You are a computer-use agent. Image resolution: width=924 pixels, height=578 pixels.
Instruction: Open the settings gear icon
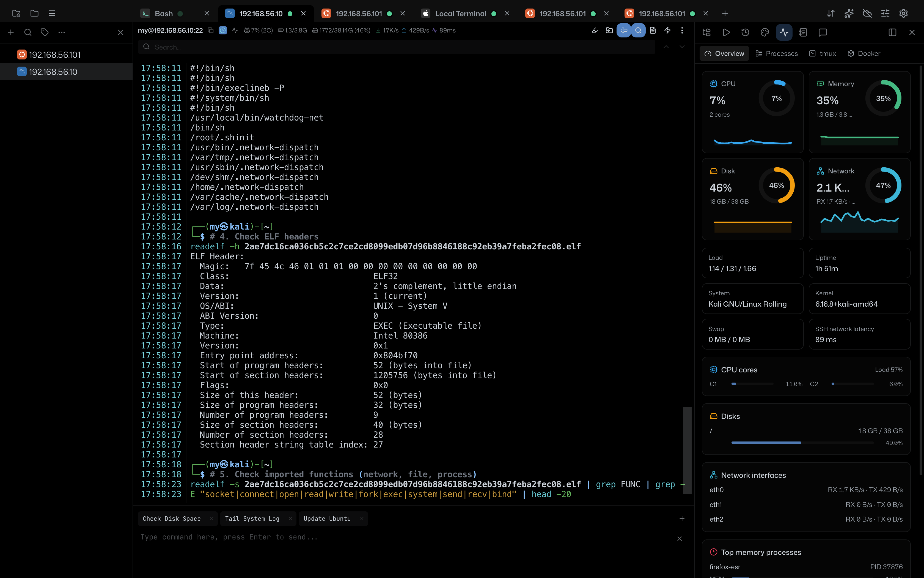click(x=903, y=13)
